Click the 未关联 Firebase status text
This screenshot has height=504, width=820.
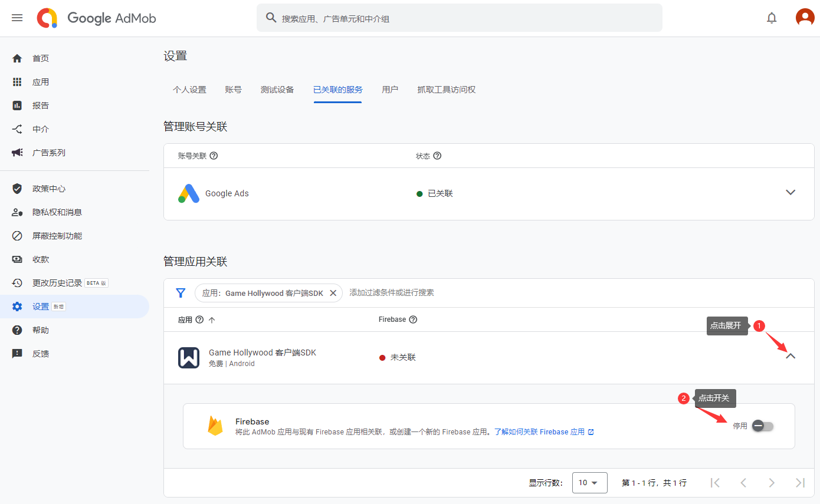coord(403,357)
